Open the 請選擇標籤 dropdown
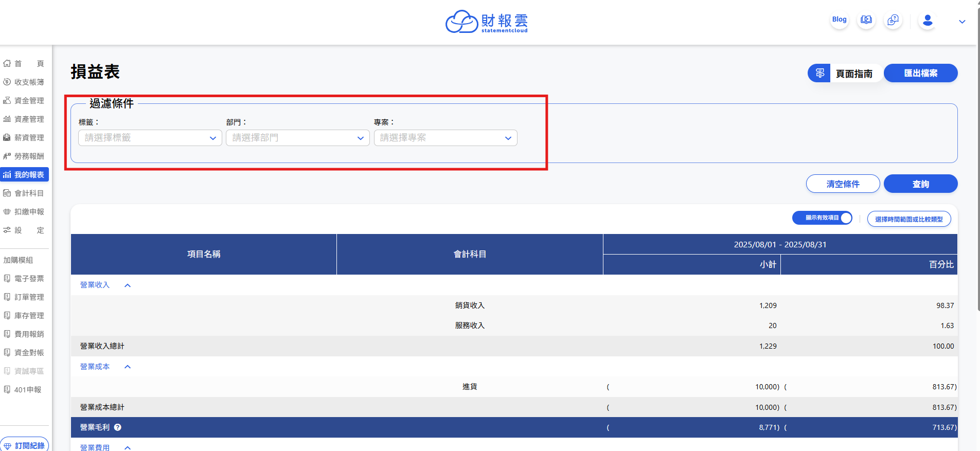This screenshot has height=451, width=980. [150, 138]
